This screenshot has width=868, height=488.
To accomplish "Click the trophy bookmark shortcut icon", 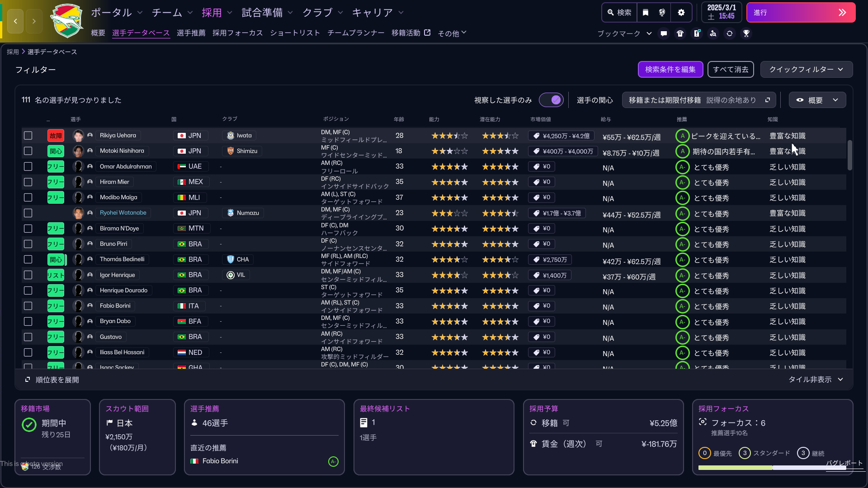I will 746,33.
